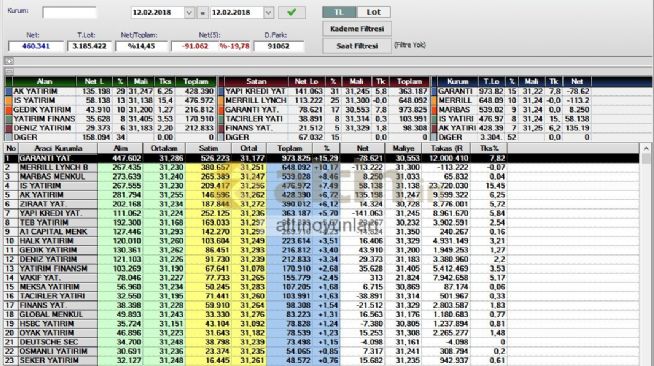Open the start date dropdown arrow
The width and height of the screenshot is (654, 366).
(x=189, y=13)
